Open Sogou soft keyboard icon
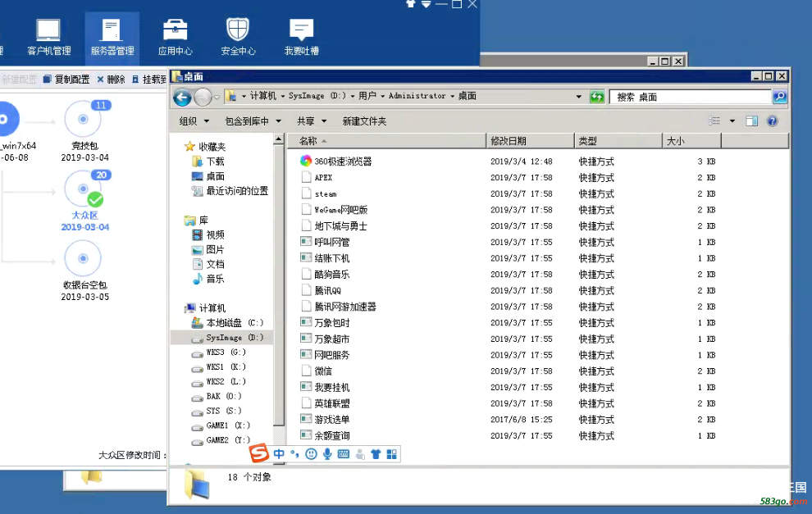The width and height of the screenshot is (812, 514). point(344,454)
